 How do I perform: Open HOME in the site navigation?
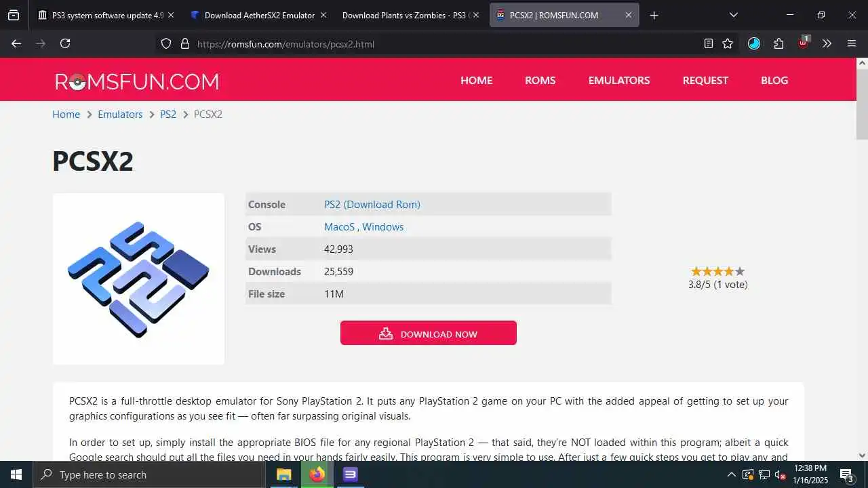[476, 80]
